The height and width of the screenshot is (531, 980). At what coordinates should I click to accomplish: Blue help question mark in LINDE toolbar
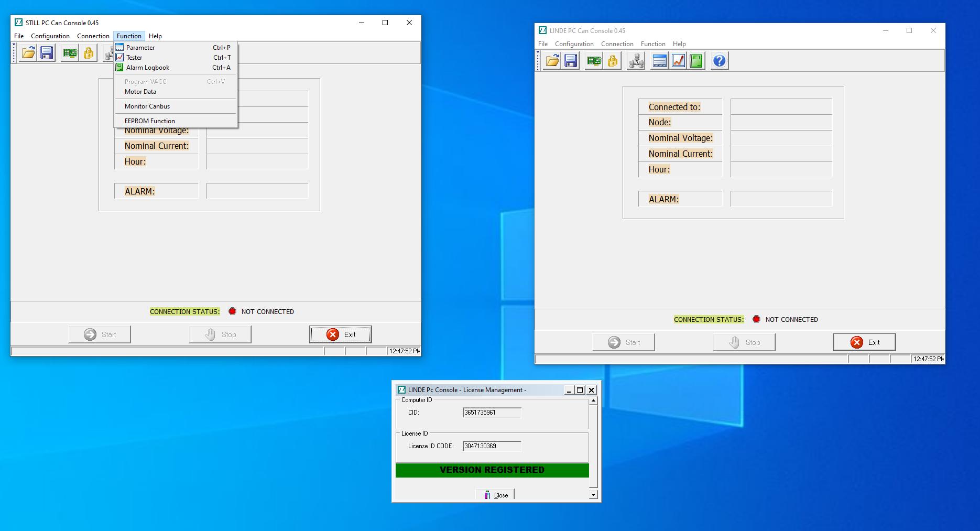click(x=720, y=61)
